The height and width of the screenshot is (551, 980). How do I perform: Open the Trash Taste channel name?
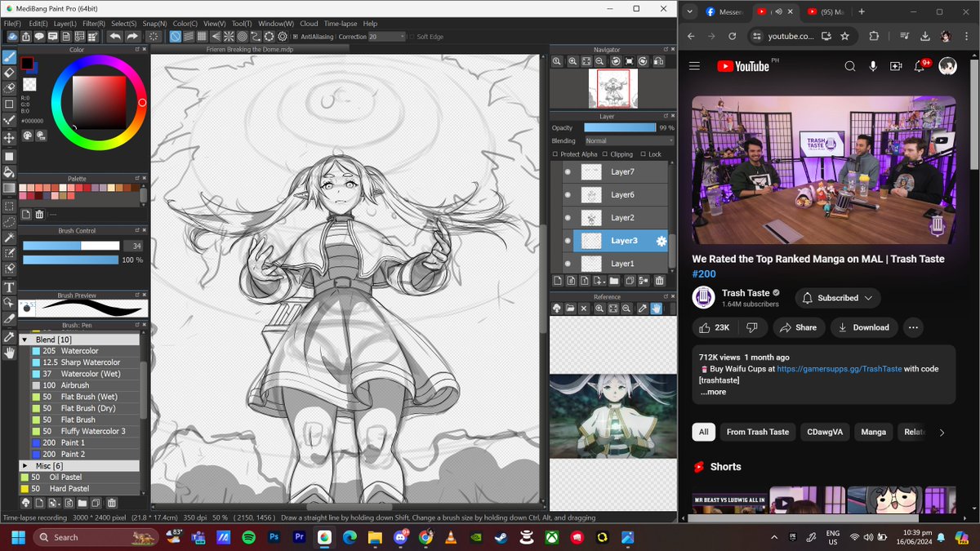click(x=746, y=293)
